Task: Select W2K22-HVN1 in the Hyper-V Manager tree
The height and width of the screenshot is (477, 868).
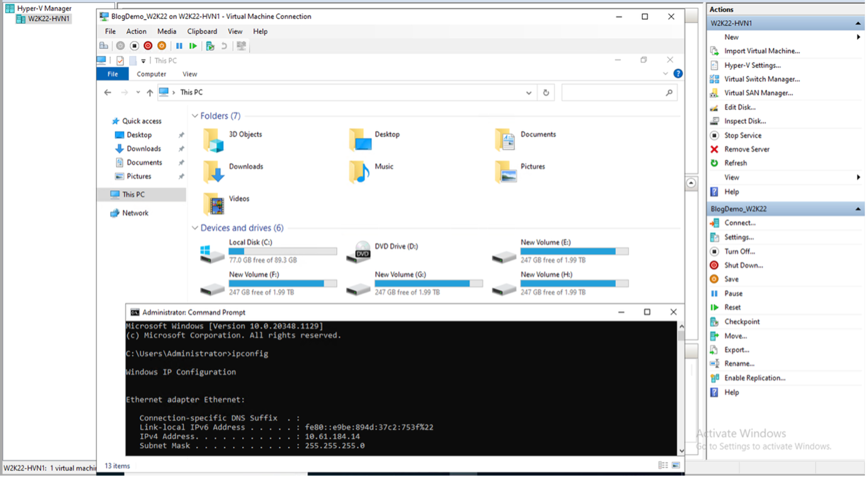Action: point(49,19)
